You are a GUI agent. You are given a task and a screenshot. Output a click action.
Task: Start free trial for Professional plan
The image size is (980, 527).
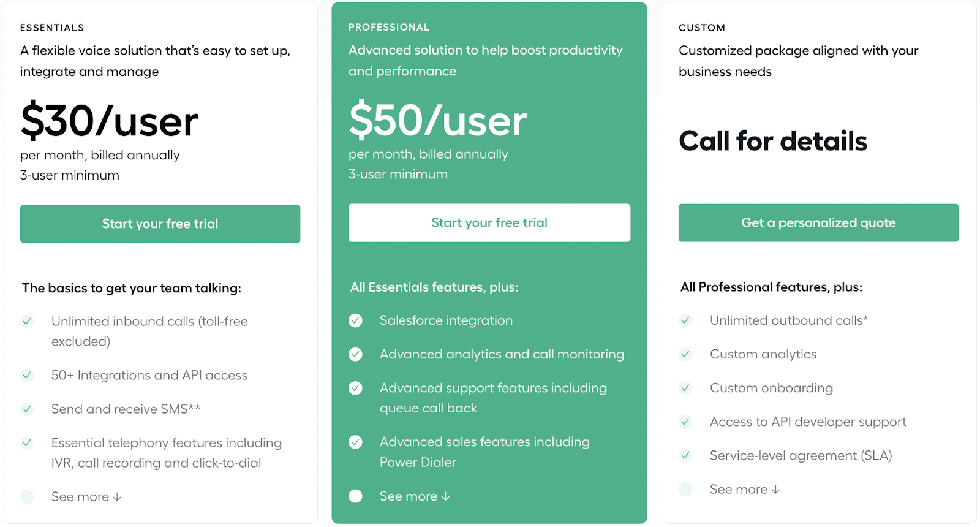[x=489, y=223]
